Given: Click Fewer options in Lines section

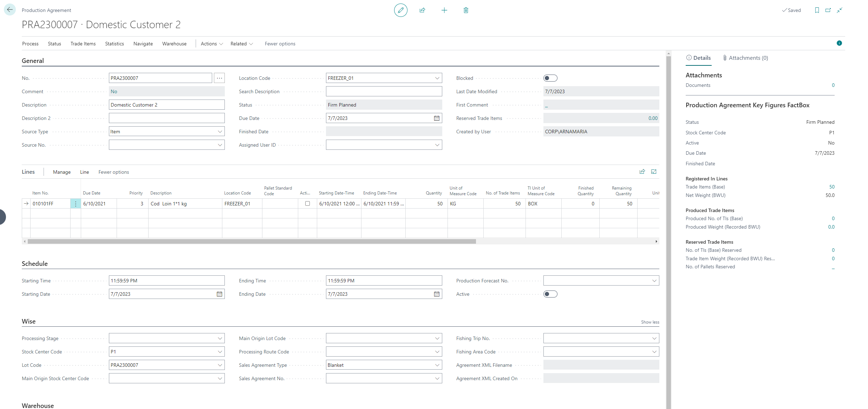Looking at the screenshot, I should (x=113, y=172).
